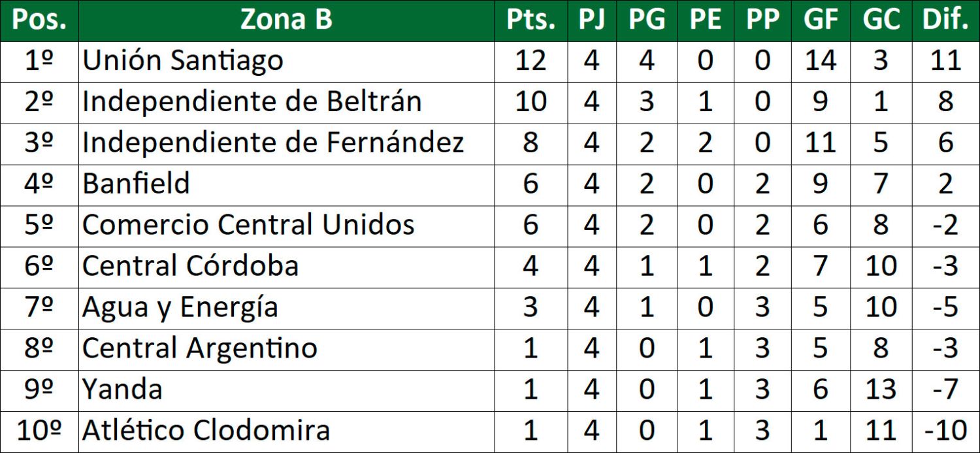980x453 pixels.
Task: Click the Zona B column header
Action: 286,20
